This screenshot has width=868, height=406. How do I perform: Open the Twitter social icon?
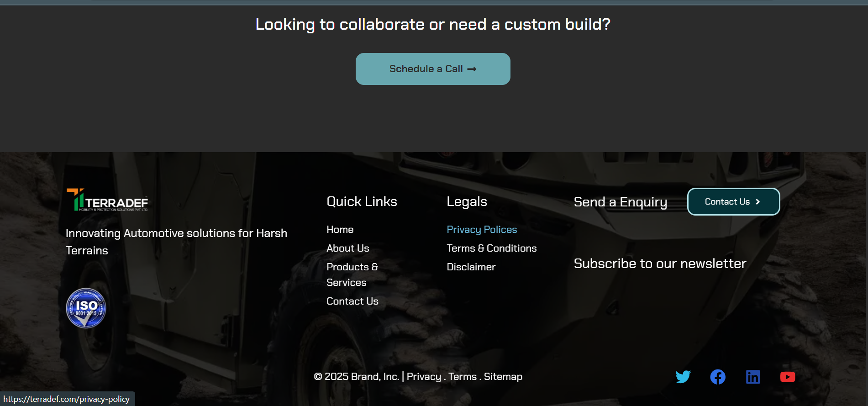coord(683,377)
